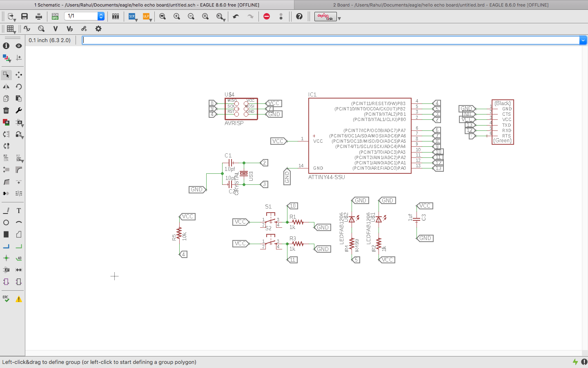Select the Info tool

(6, 46)
